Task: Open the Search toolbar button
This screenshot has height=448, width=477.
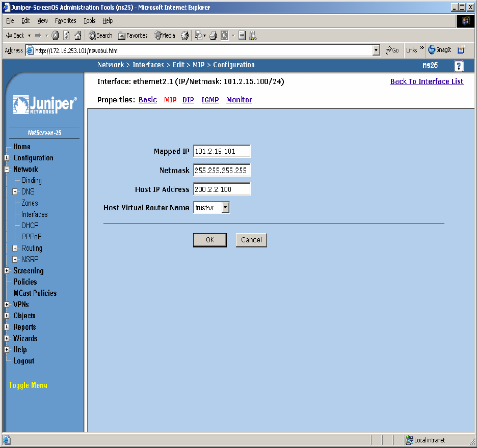Action: 100,36
